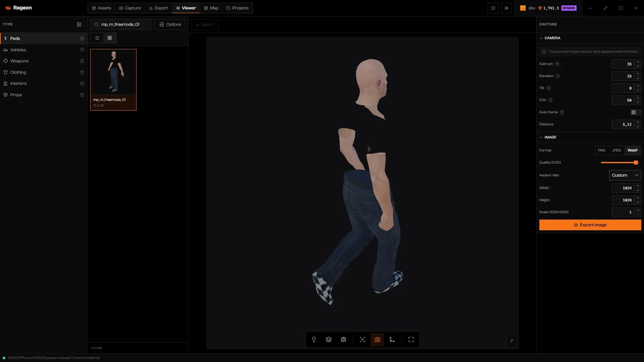
Task: Open the layers icon in viewer toolbar
Action: pyautogui.click(x=329, y=340)
